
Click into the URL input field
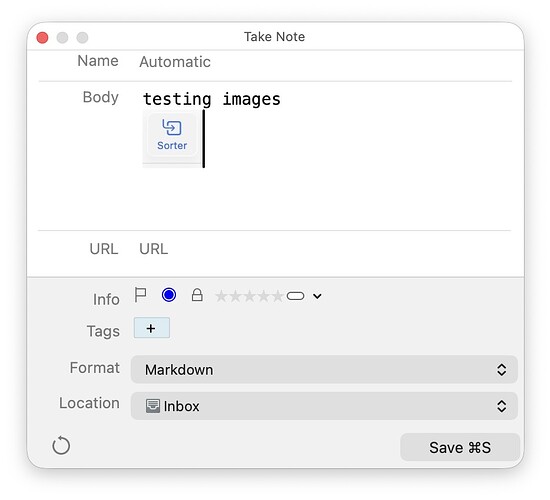(x=324, y=249)
